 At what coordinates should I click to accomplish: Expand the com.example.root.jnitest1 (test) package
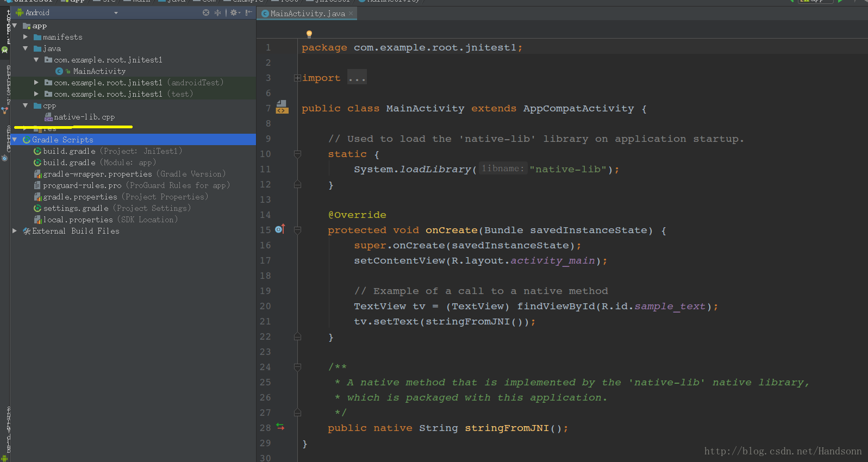coord(36,94)
